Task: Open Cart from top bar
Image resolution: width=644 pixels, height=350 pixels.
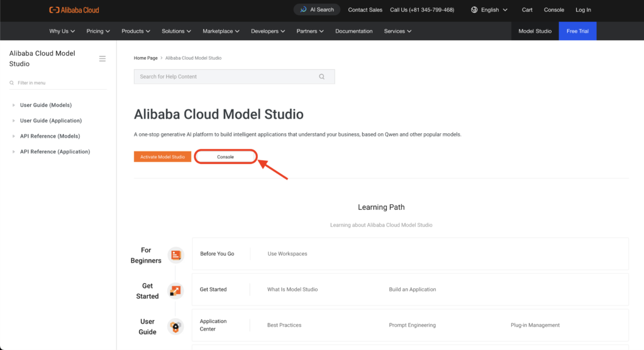Action: click(527, 10)
